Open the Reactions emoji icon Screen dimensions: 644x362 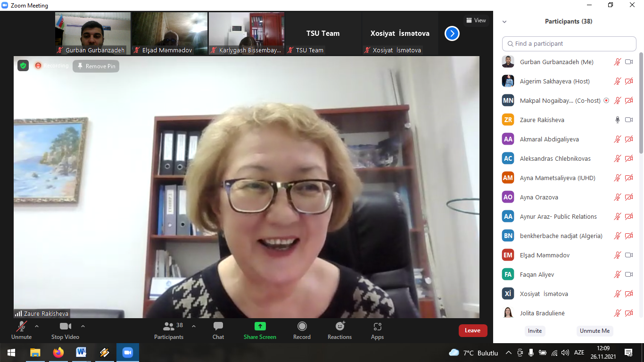[340, 326]
